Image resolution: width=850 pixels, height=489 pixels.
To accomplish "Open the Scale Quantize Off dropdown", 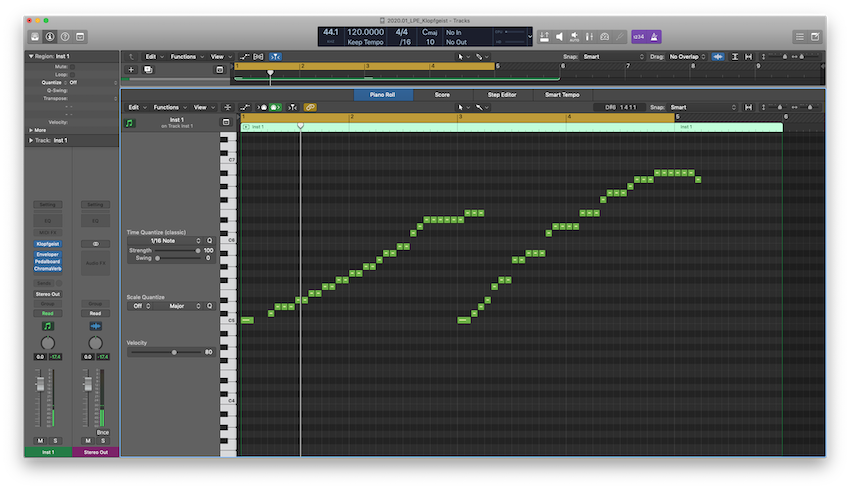I will [140, 306].
